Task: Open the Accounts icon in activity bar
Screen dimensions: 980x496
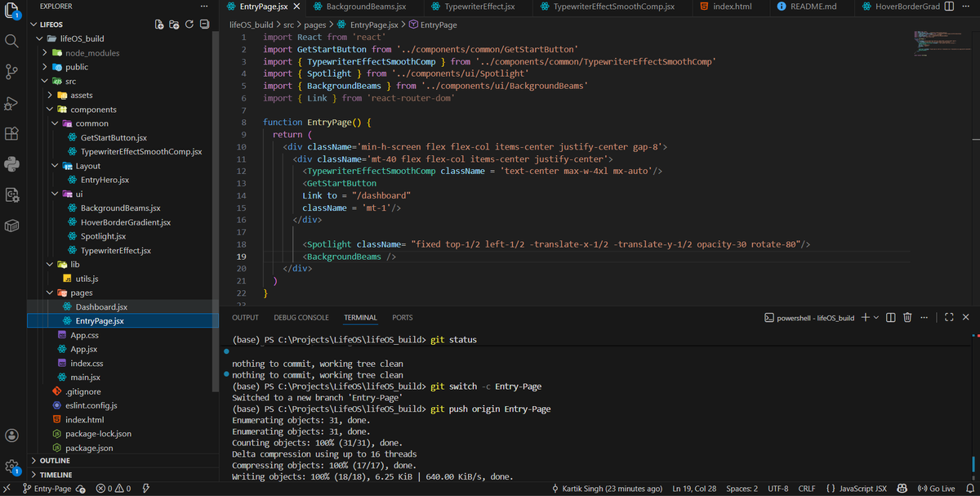Action: [11, 436]
